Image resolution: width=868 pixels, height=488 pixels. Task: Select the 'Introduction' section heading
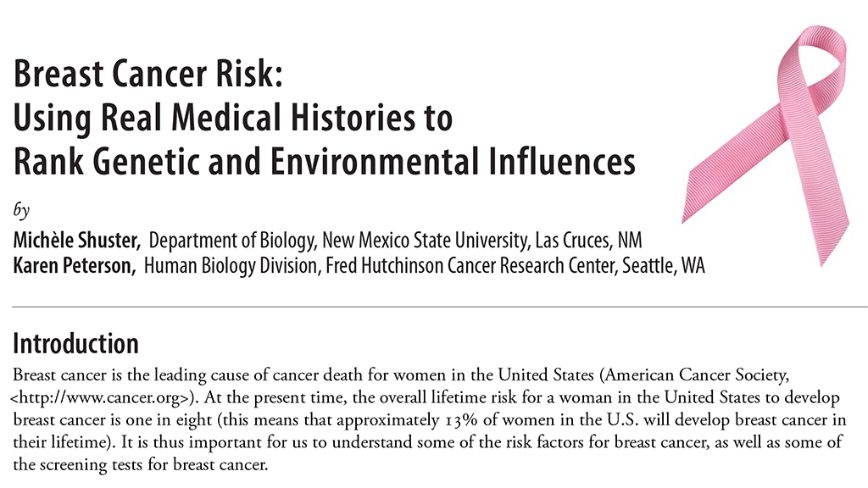76,345
